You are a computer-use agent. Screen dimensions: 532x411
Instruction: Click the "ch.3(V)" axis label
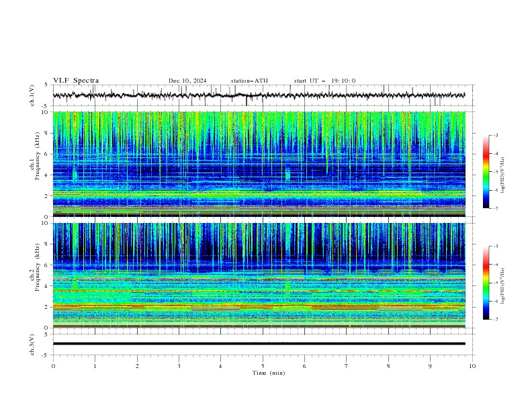tap(32, 345)
